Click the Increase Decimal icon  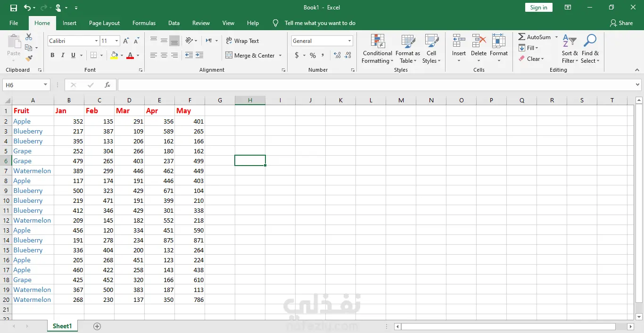pos(337,55)
